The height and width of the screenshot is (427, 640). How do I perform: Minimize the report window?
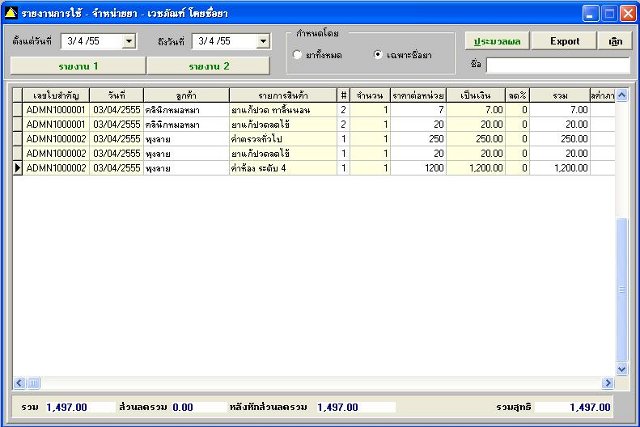(590, 13)
